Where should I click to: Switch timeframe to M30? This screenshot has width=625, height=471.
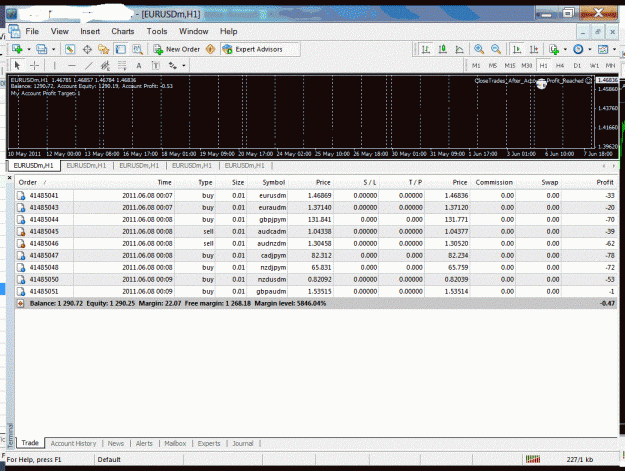527,65
